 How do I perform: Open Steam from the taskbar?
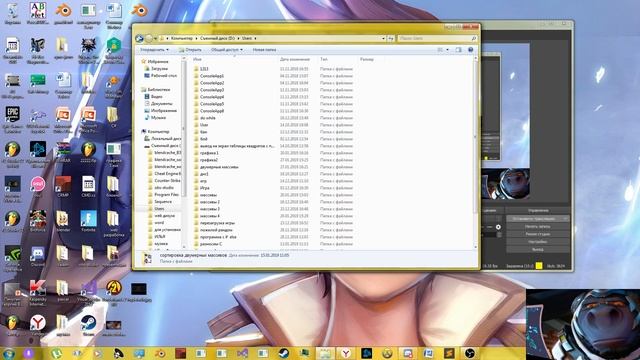pos(283,353)
